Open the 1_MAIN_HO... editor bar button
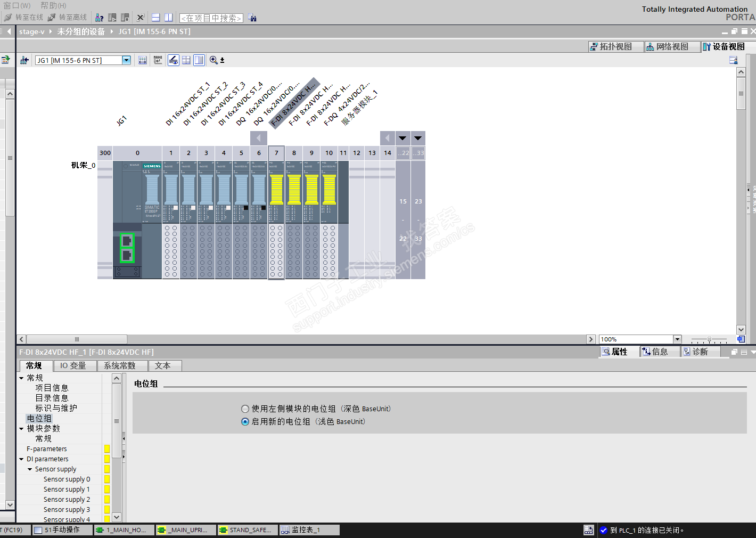756x538 pixels. tap(125, 530)
